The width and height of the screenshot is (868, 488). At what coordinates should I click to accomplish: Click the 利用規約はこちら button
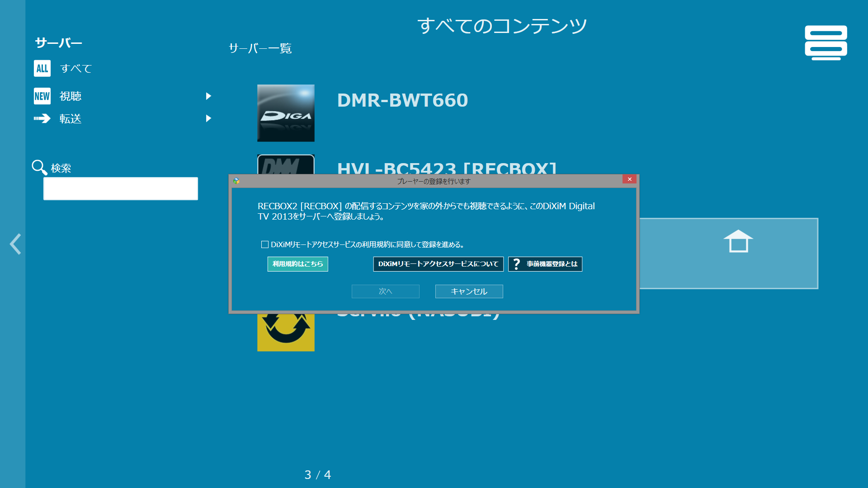pyautogui.click(x=297, y=264)
